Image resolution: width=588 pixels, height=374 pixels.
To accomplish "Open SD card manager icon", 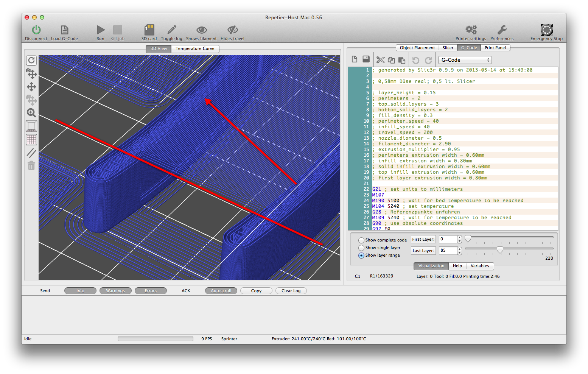I will click(x=149, y=30).
